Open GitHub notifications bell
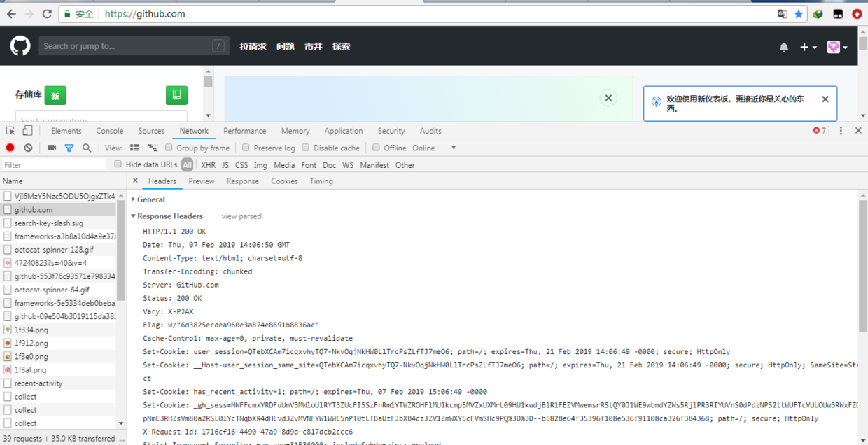This screenshot has height=445, width=868. (784, 47)
